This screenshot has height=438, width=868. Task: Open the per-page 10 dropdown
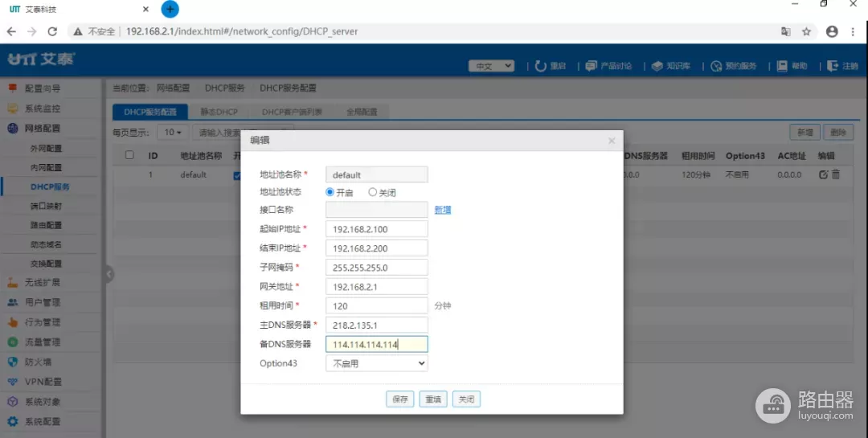173,133
